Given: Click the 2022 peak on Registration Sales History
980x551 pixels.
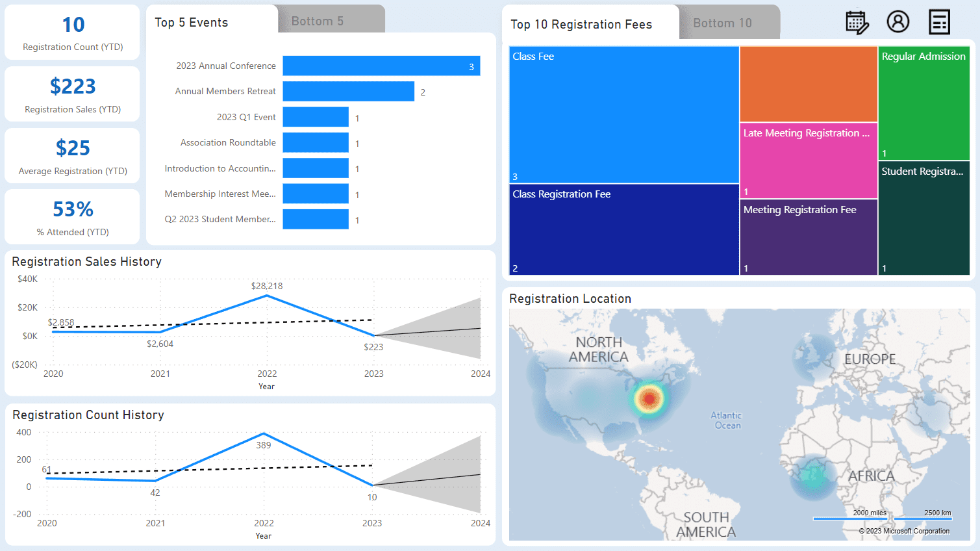Looking at the screenshot, I should pyautogui.click(x=267, y=296).
